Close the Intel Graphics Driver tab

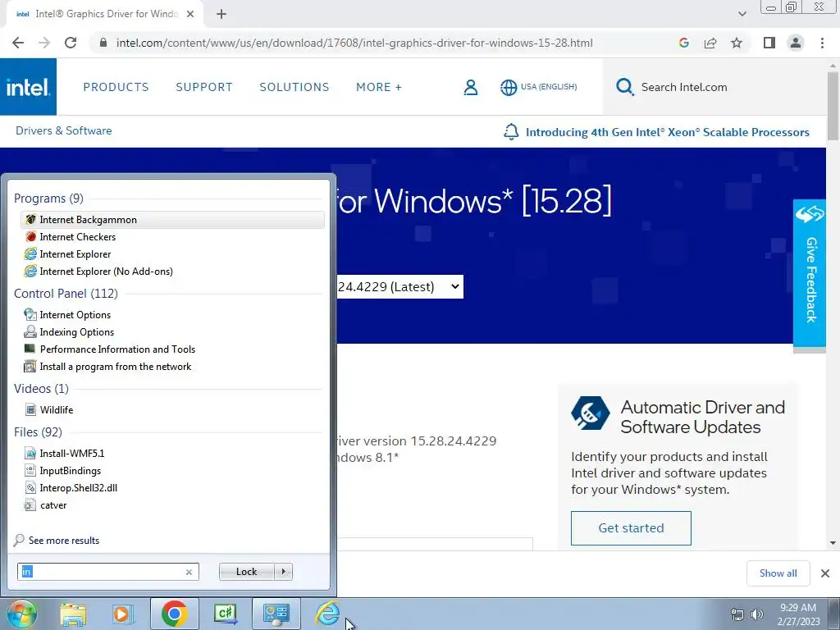coord(190,15)
